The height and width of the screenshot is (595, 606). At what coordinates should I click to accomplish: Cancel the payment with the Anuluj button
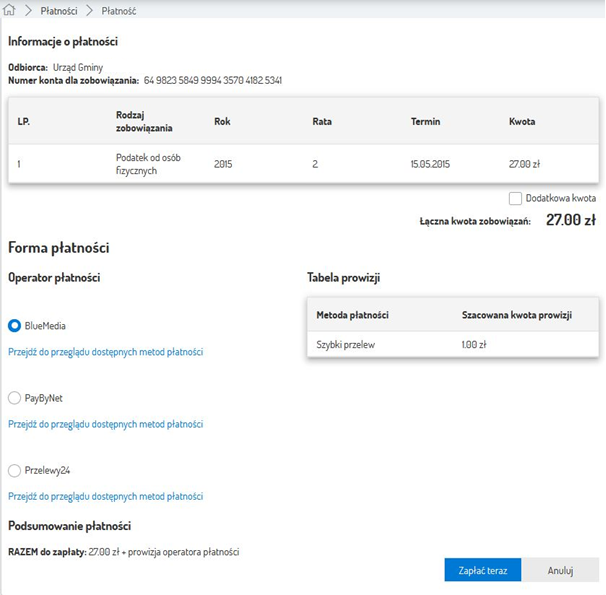(560, 570)
